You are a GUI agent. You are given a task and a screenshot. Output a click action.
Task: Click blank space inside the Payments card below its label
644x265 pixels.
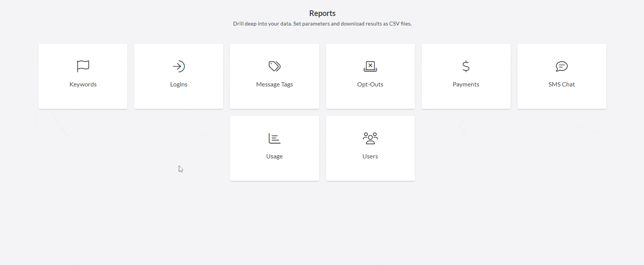point(466,99)
